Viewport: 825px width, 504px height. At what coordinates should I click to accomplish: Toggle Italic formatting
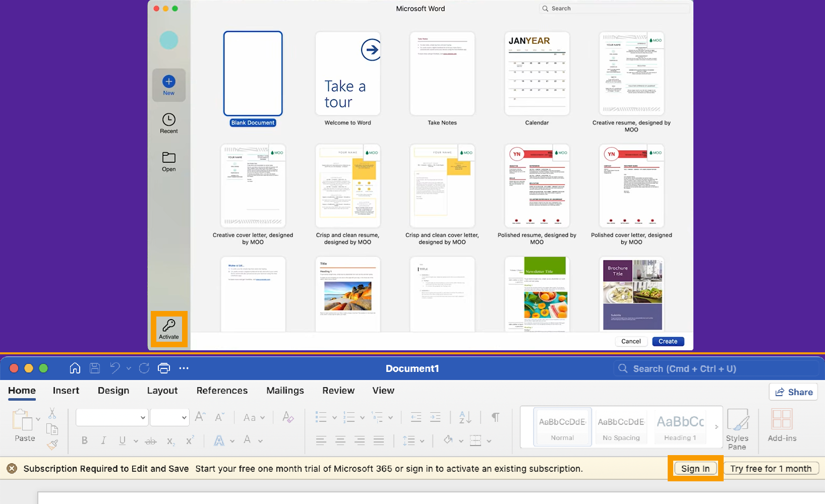pos(103,440)
